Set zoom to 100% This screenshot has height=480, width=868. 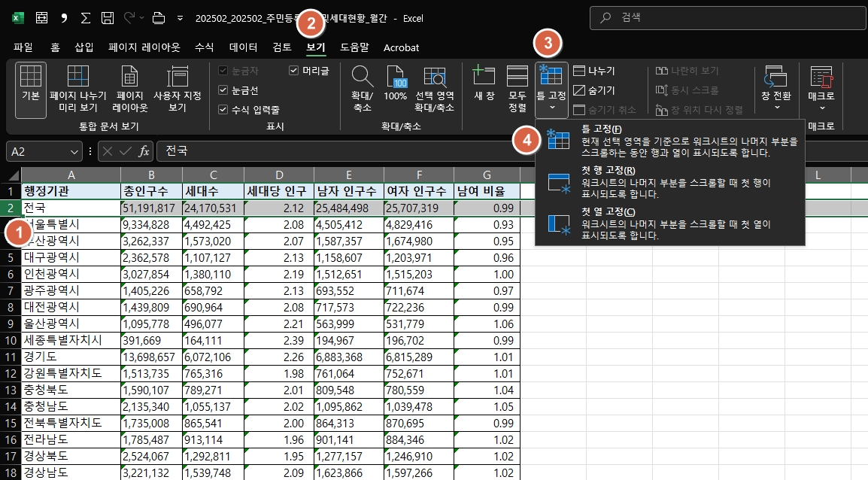pyautogui.click(x=395, y=84)
